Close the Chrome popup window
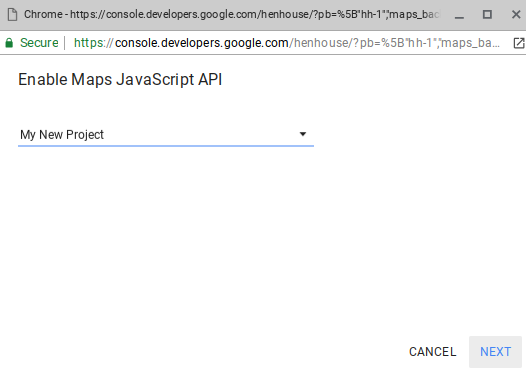Viewport: 526px width, 375px height. [x=516, y=14]
